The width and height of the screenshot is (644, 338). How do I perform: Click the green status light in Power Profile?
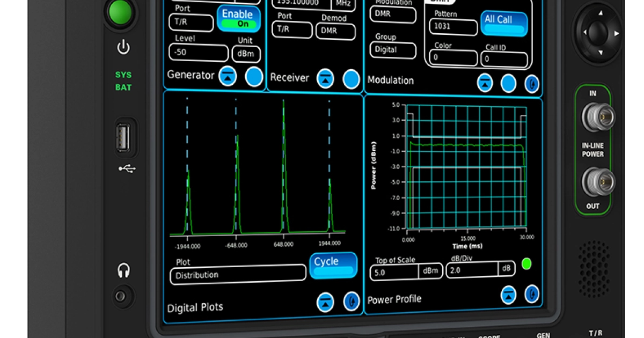coord(528,263)
